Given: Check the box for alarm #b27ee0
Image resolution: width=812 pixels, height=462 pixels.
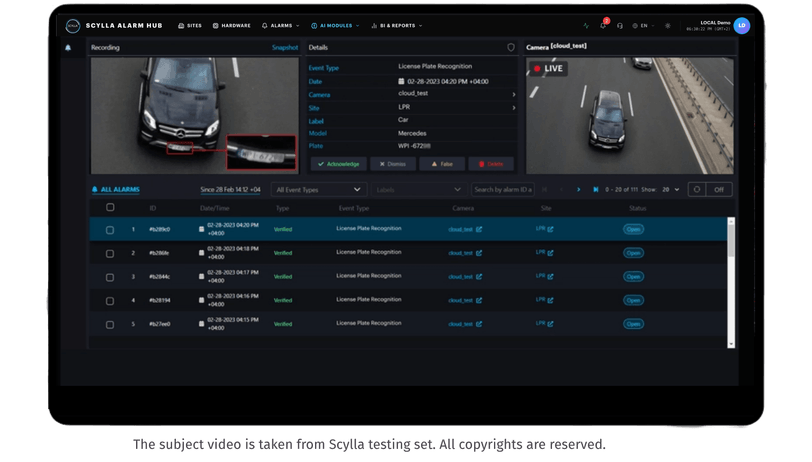Looking at the screenshot, I should point(110,325).
